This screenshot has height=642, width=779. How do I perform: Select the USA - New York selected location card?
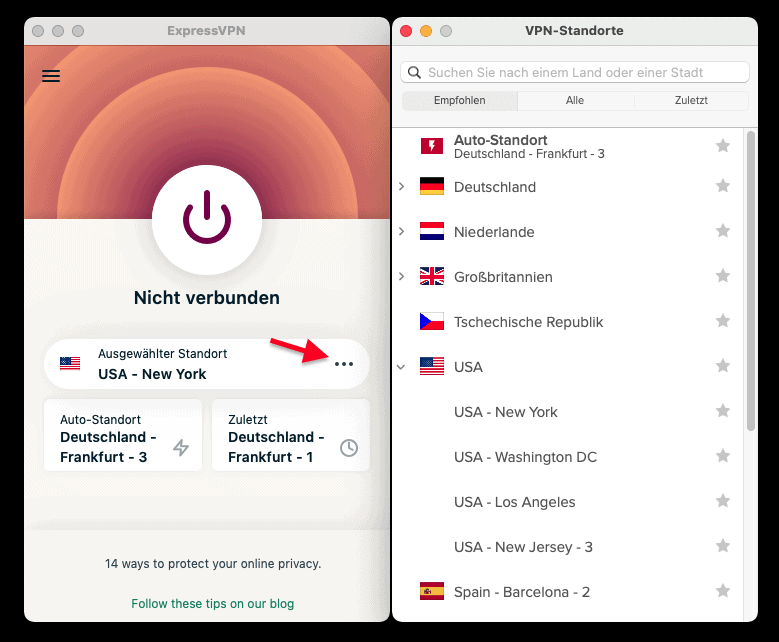[x=207, y=364]
